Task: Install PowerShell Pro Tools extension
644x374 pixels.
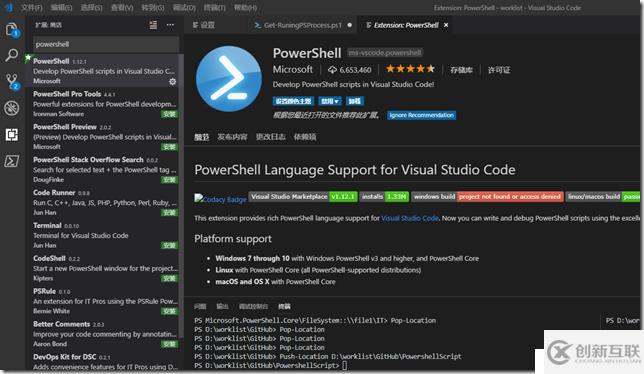Action: coord(169,114)
